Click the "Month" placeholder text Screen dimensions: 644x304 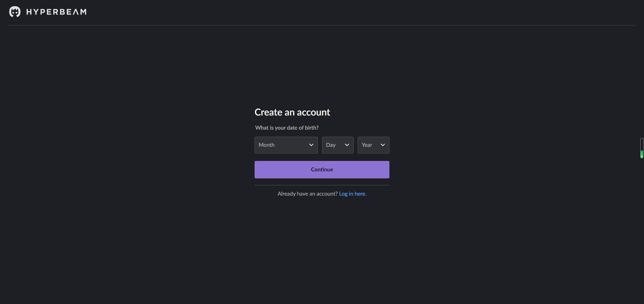(x=266, y=145)
